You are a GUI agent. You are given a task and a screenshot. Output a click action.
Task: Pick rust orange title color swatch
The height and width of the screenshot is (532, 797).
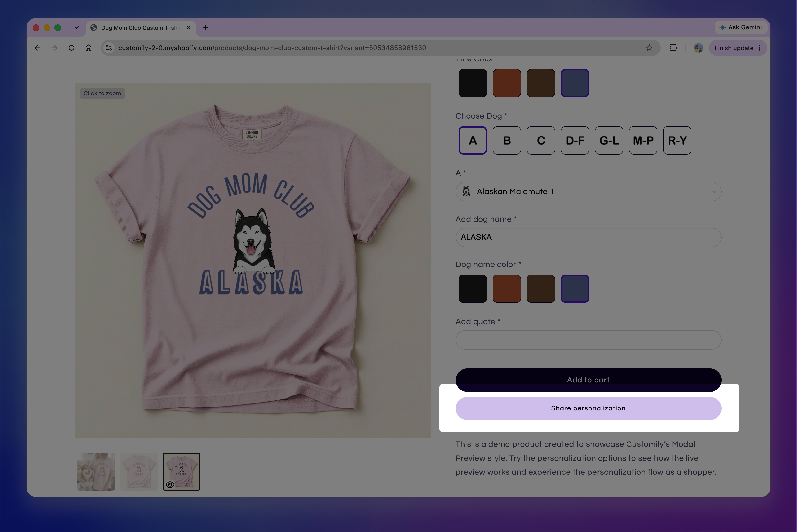point(507,83)
